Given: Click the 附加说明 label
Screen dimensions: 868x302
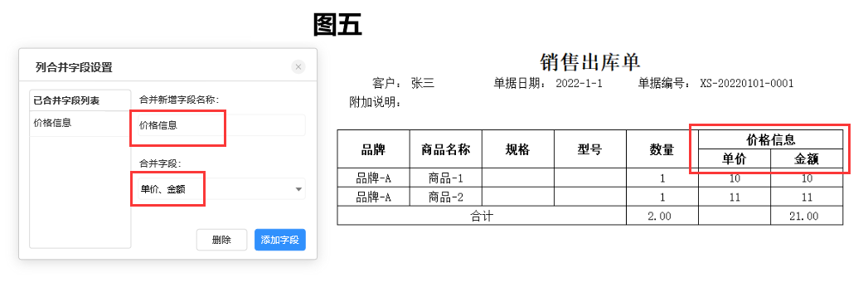Looking at the screenshot, I should (x=376, y=103).
